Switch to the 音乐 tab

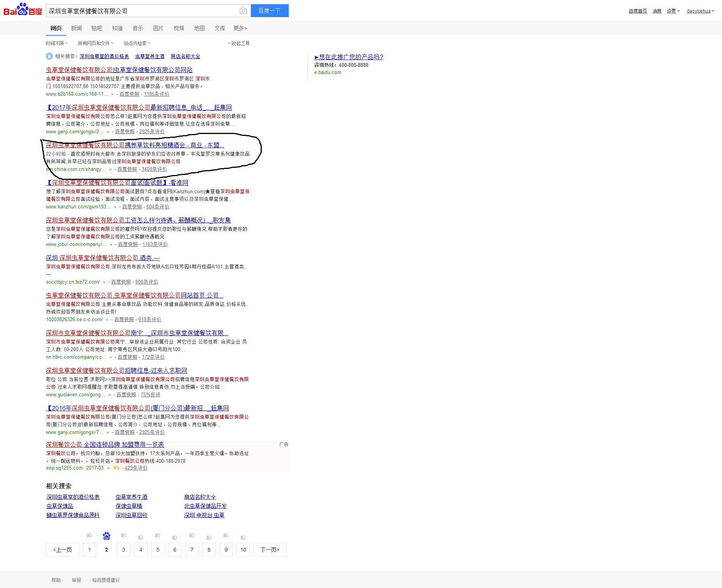pos(138,28)
